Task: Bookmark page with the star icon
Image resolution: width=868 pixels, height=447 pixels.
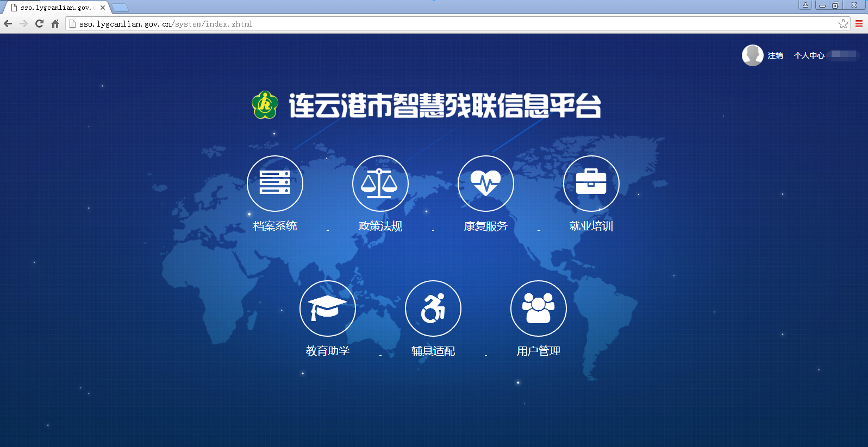Action: click(843, 24)
